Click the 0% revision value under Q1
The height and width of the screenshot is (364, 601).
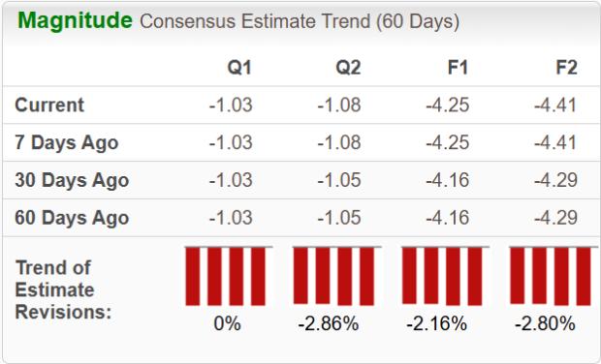point(227,323)
